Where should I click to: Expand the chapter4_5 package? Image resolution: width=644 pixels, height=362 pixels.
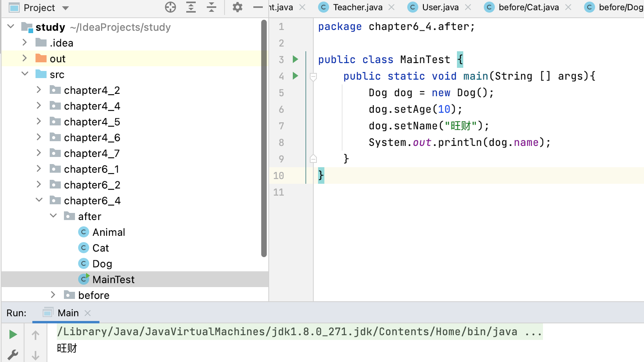(x=39, y=121)
